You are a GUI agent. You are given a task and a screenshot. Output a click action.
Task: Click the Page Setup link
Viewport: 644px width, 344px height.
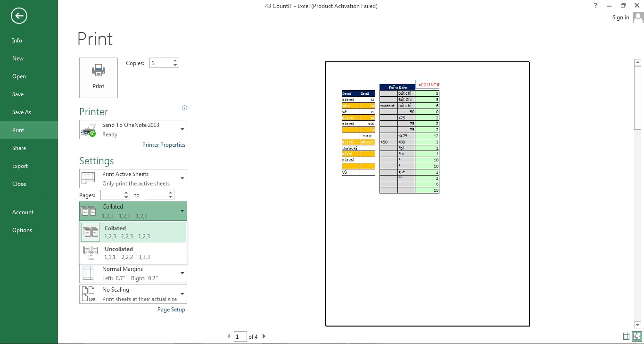tap(171, 310)
